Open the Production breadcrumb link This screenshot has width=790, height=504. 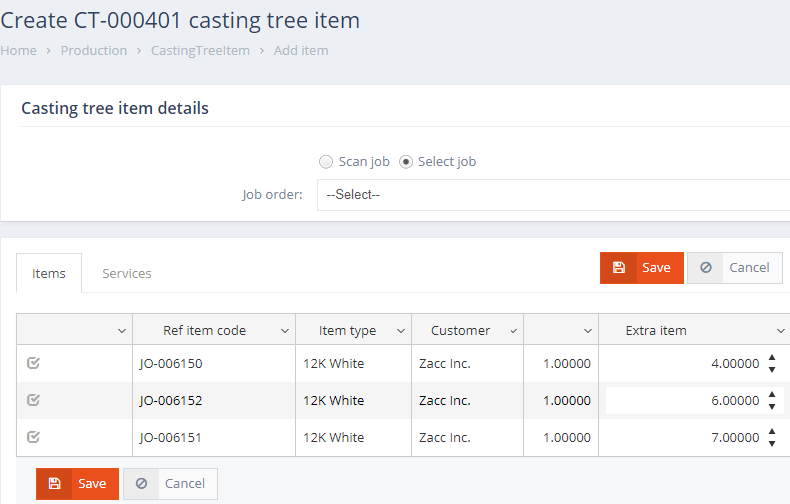94,50
